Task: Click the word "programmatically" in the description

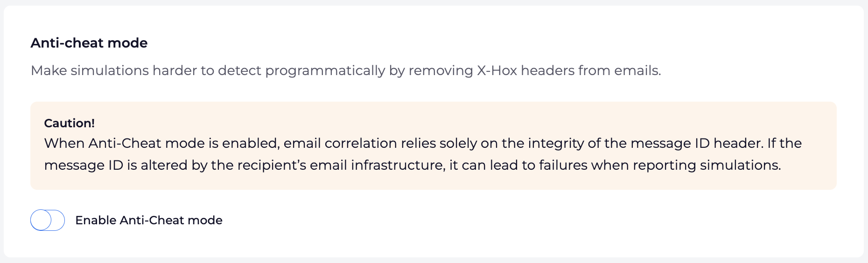Action: pos(325,71)
